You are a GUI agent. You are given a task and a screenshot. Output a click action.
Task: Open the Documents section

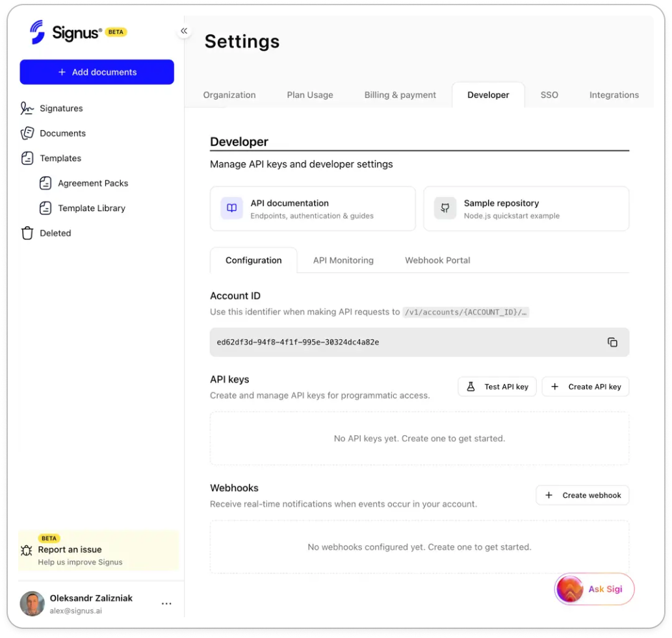click(60, 133)
